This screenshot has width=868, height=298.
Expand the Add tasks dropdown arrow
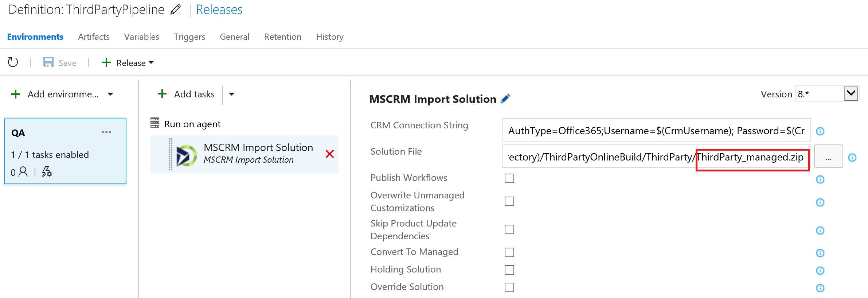click(x=231, y=94)
